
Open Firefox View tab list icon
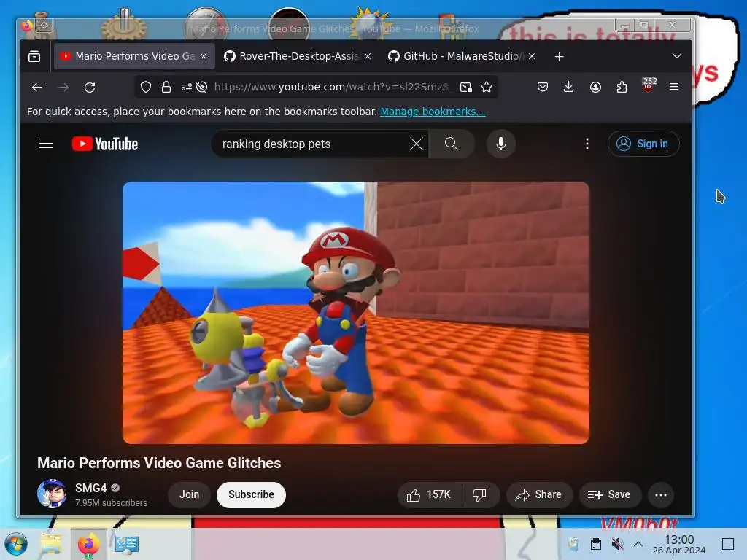coord(34,56)
